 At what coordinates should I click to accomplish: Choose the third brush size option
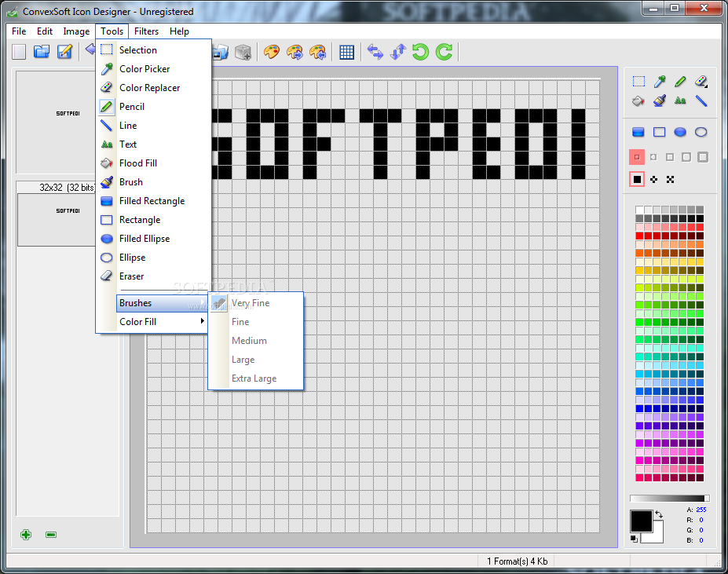tap(670, 157)
